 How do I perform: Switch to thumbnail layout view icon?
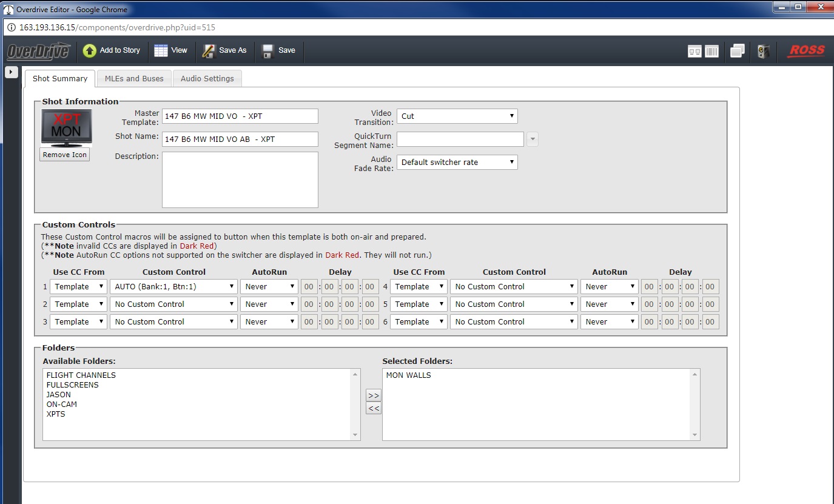694,52
